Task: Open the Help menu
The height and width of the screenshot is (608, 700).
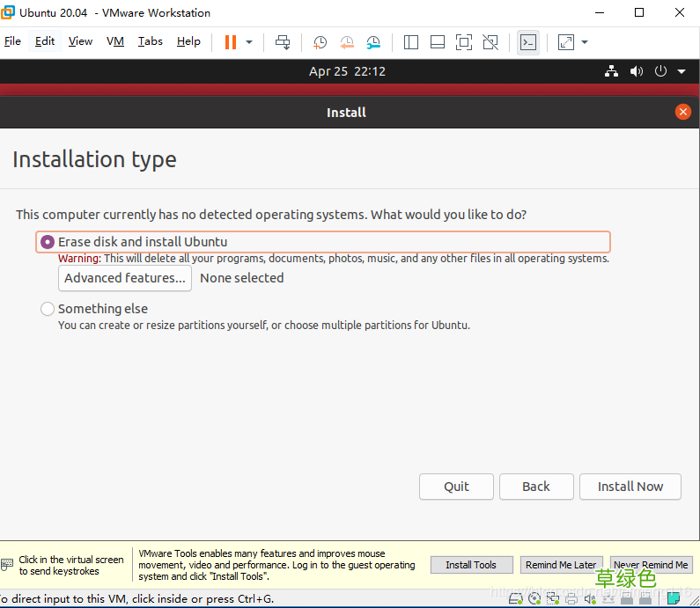Action: [x=188, y=41]
